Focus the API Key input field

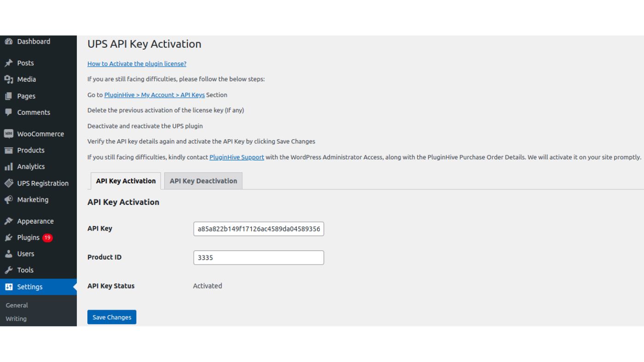(x=259, y=229)
